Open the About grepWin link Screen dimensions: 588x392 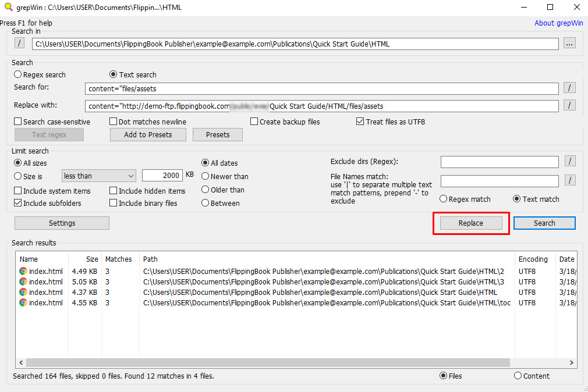tap(559, 23)
